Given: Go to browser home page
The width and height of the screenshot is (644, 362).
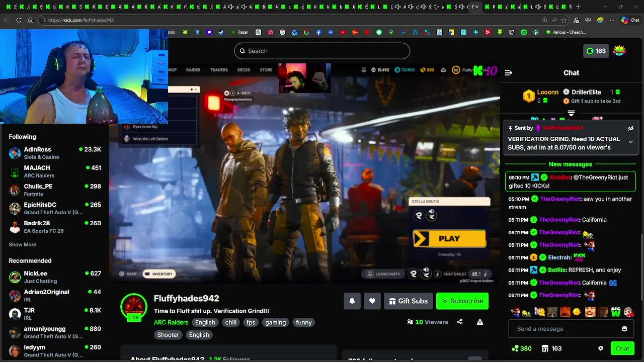Looking at the screenshot, I should pyautogui.click(x=31, y=20).
